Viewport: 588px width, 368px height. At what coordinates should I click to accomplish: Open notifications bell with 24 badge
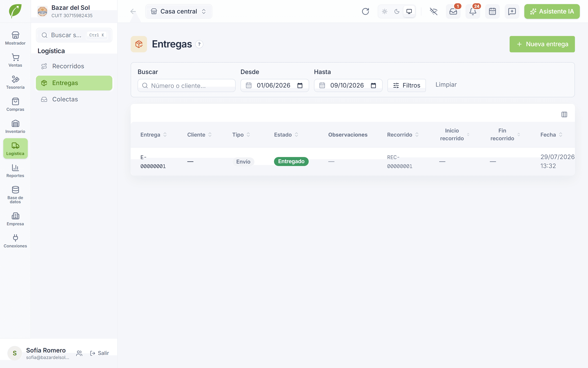pos(473,11)
